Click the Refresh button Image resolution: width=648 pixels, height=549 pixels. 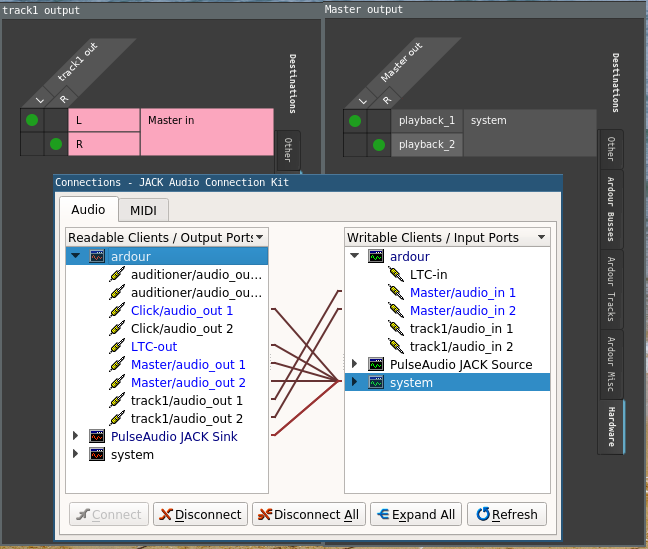tap(506, 514)
